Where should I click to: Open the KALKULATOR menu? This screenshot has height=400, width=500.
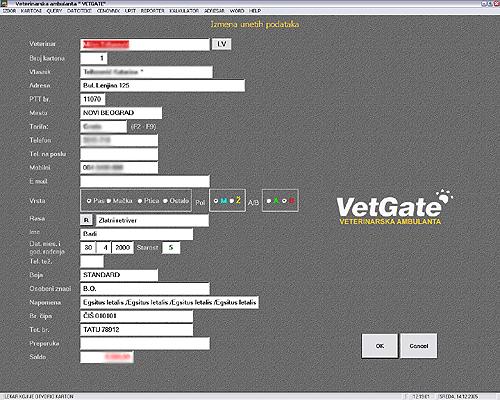(x=184, y=11)
